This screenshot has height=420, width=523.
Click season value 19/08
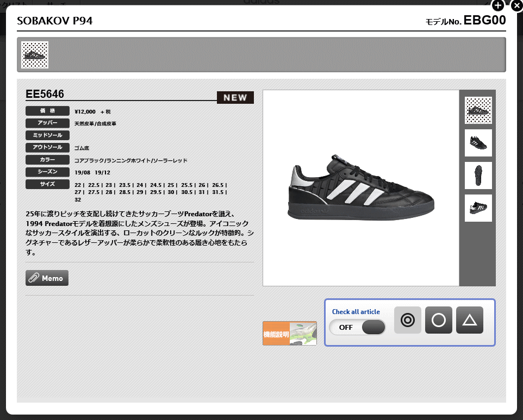click(83, 173)
